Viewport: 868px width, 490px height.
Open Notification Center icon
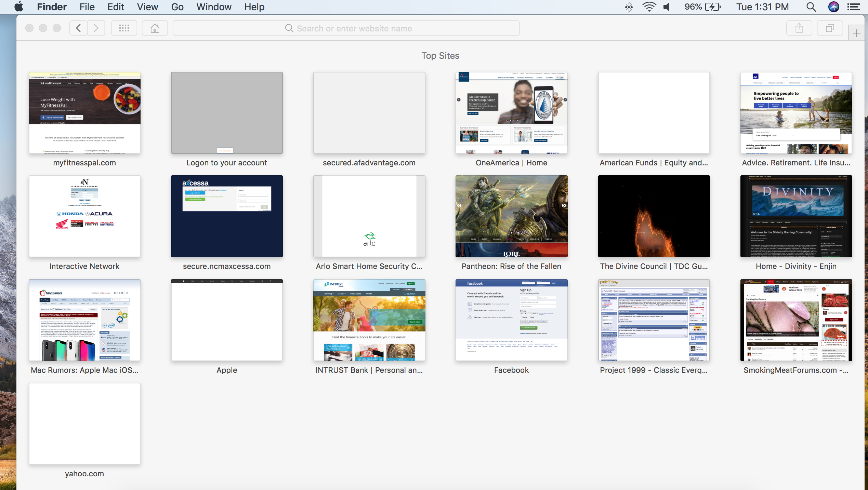(x=854, y=7)
